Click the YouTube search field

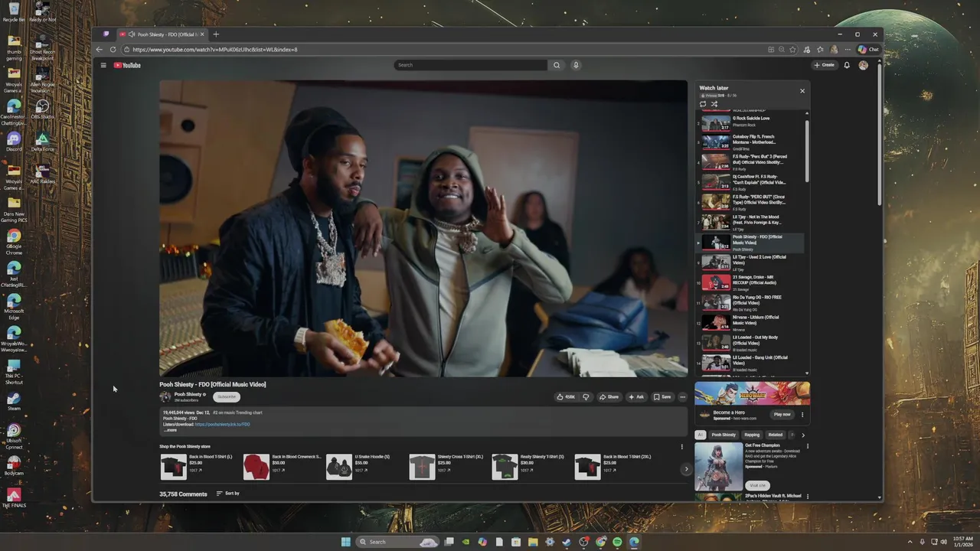point(470,65)
